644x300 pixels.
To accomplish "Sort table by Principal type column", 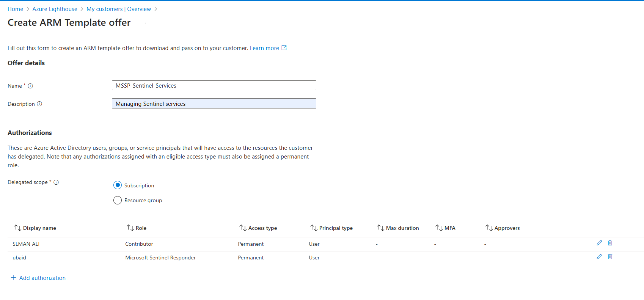I will 331,228.
